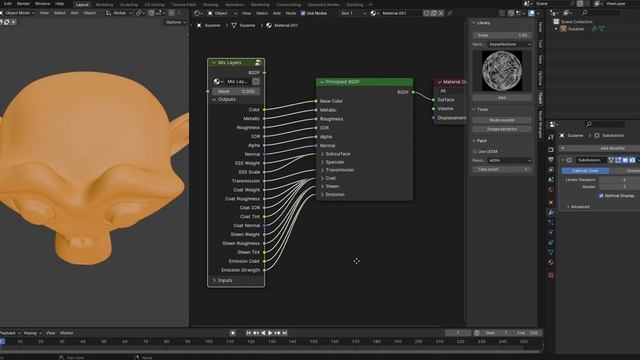Click the Image extractor button

click(502, 129)
